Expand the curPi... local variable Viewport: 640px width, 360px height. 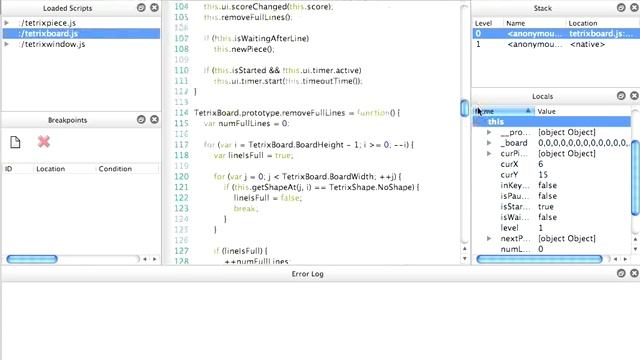tap(489, 153)
